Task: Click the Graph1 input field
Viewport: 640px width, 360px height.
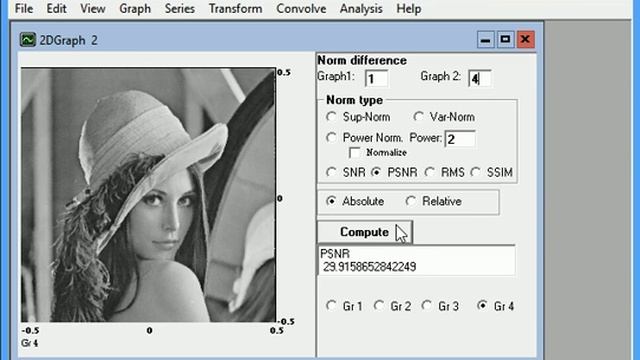Action: coord(376,78)
